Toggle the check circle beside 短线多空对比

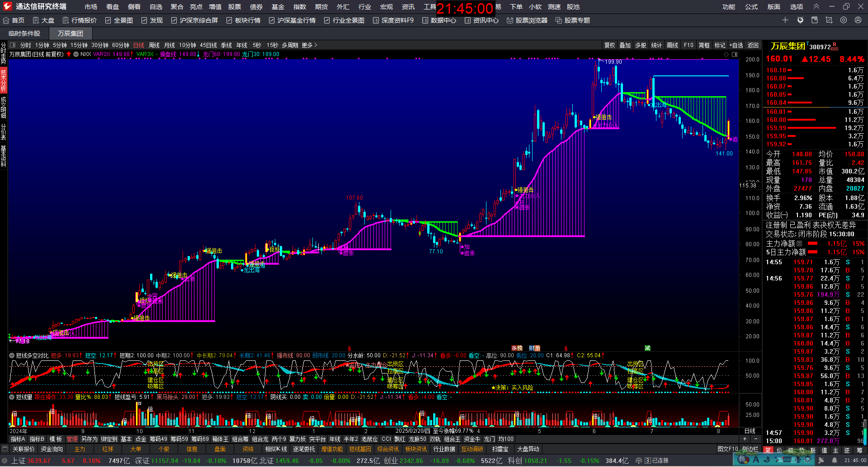pos(12,355)
